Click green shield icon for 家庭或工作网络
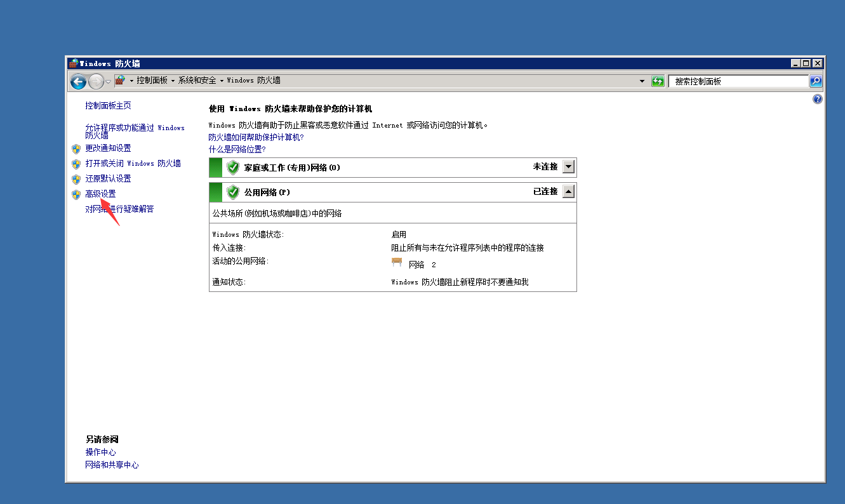845x504 pixels. (233, 168)
